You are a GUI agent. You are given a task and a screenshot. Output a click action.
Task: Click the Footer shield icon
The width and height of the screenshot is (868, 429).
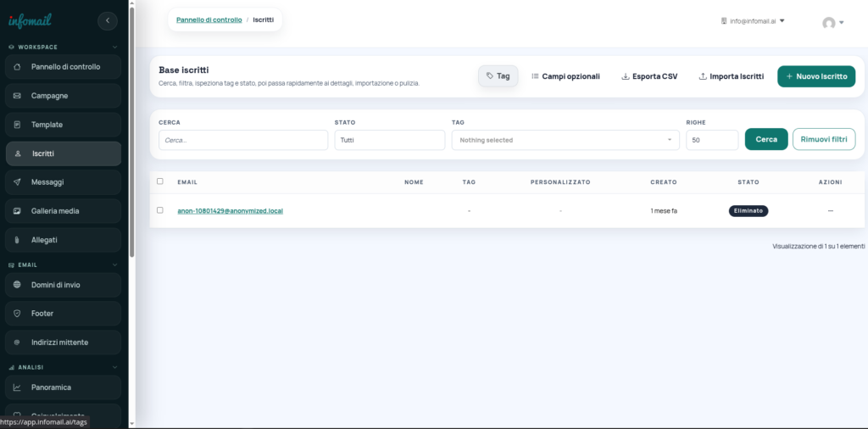click(17, 314)
